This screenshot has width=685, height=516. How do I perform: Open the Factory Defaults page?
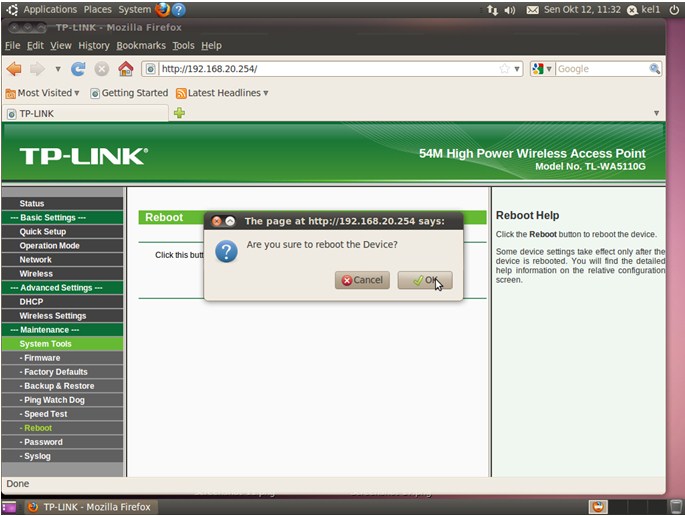pos(62,372)
